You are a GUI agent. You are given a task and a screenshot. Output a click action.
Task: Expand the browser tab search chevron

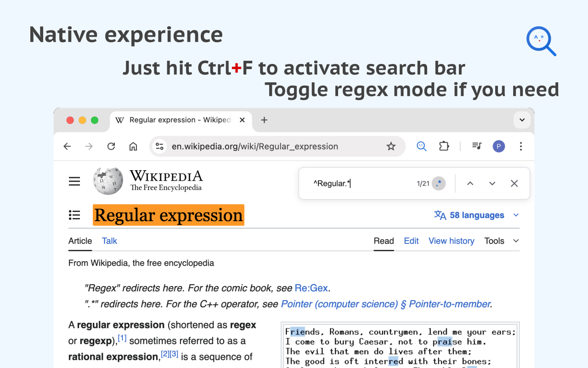tap(522, 120)
